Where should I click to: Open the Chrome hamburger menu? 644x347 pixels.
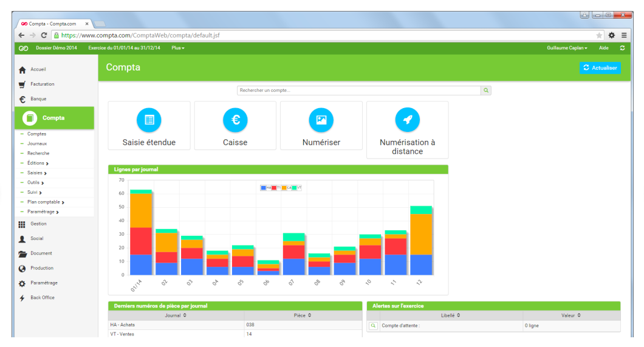(624, 35)
